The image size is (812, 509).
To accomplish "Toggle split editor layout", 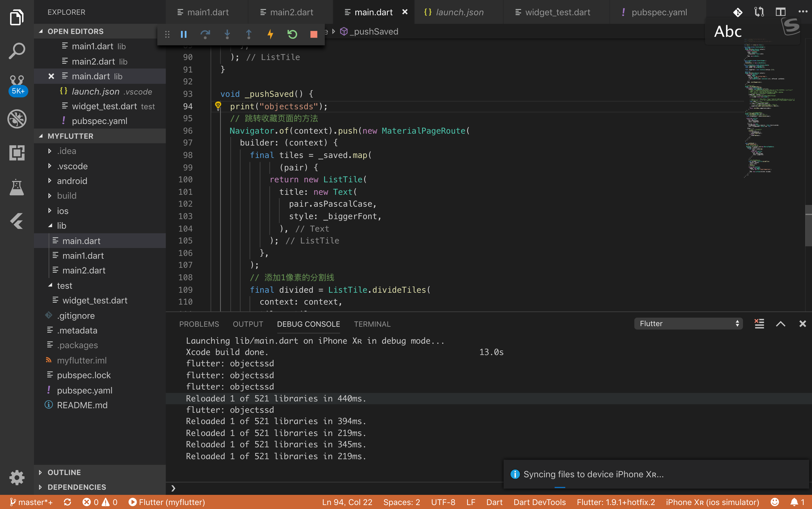I will coord(780,12).
